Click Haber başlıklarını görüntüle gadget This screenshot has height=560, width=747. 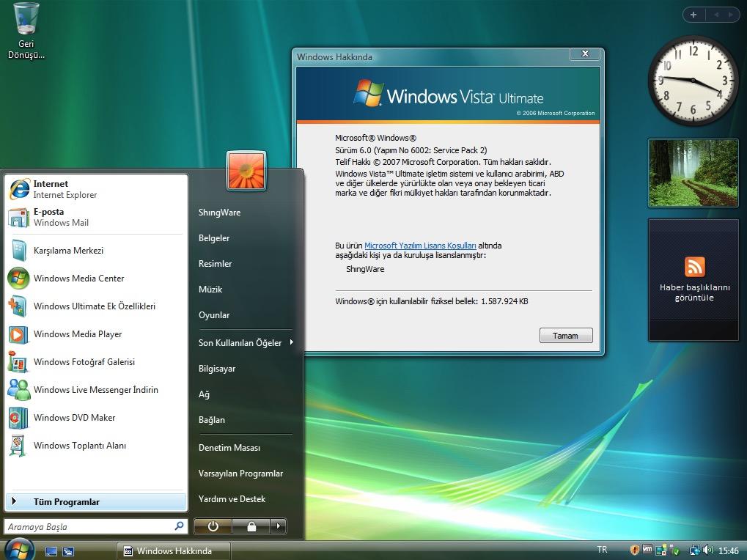(693, 280)
